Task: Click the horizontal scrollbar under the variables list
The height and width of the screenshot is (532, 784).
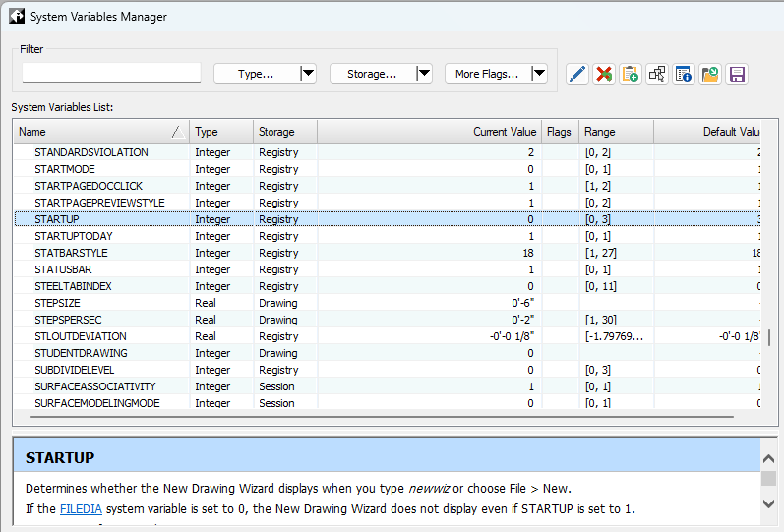Action: pos(382,417)
